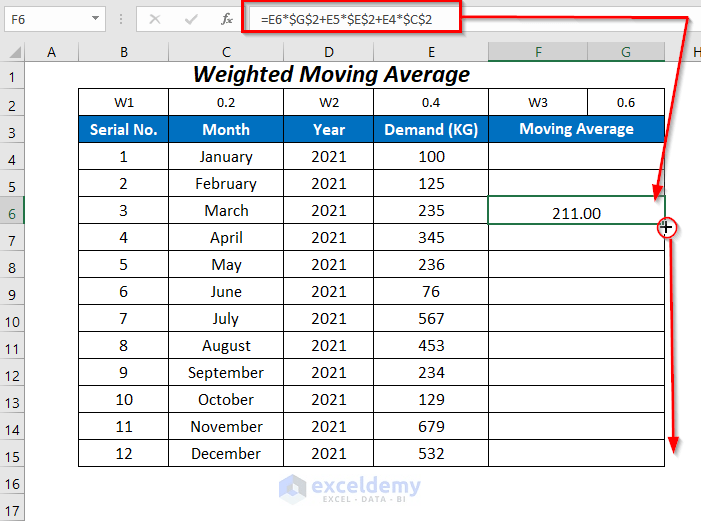Select column B header
701x521 pixels.
pyautogui.click(x=124, y=52)
